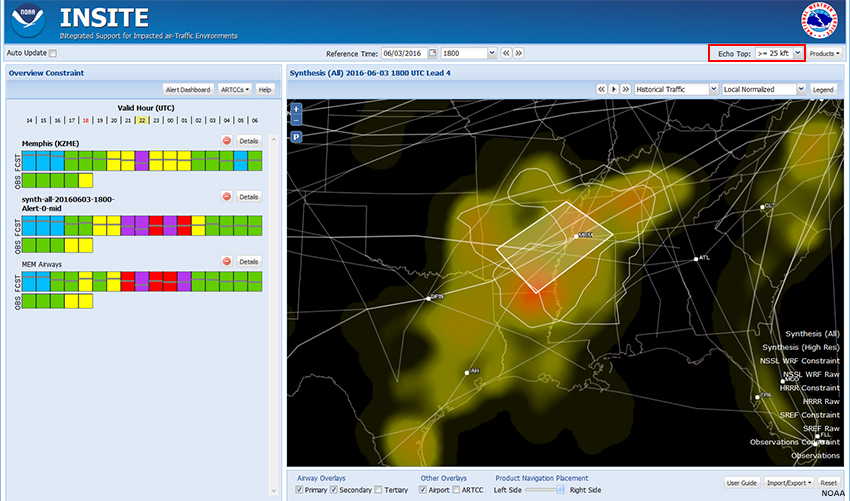
Task: Select HRRR Raw product
Action: (821, 402)
